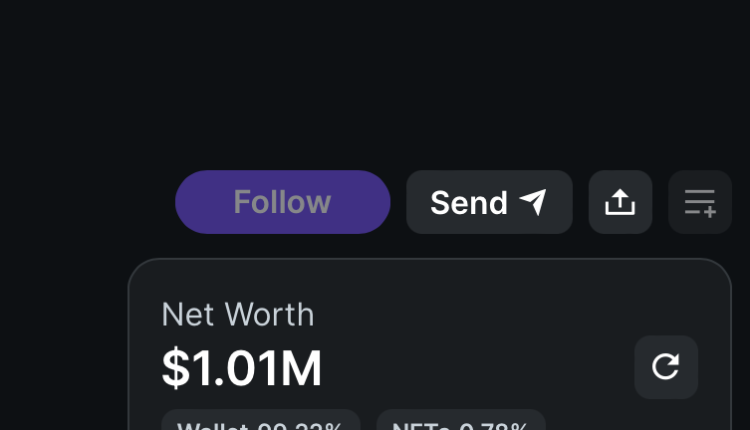Screen dimensions: 750x430
Task: Click the Wallet percentage chip
Action: click(x=260, y=422)
